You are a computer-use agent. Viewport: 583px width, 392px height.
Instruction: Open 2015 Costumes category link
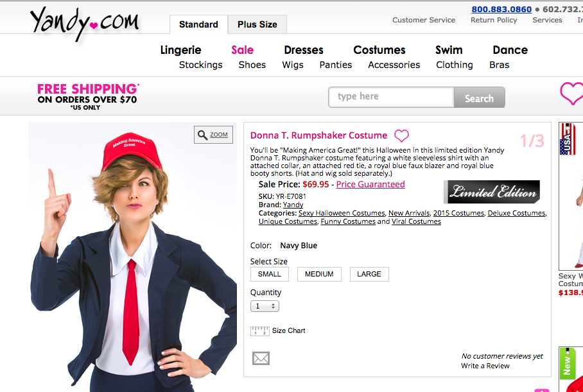coord(458,213)
